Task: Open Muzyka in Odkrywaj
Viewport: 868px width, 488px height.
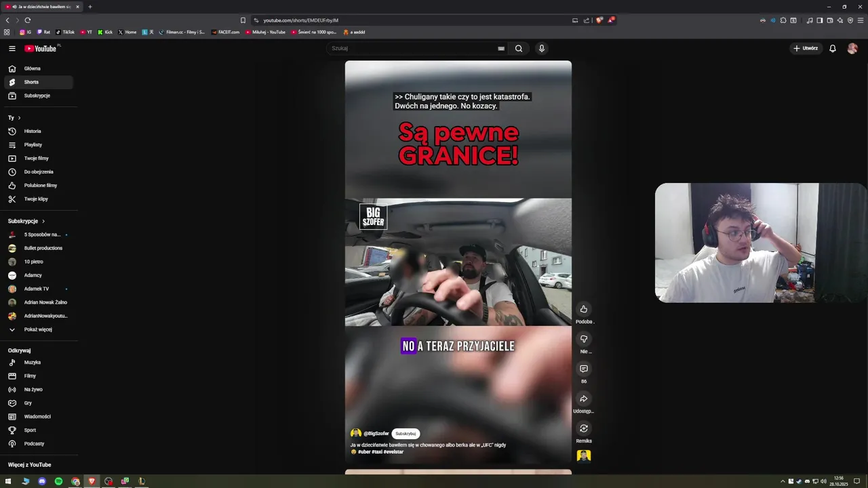Action: (38, 362)
